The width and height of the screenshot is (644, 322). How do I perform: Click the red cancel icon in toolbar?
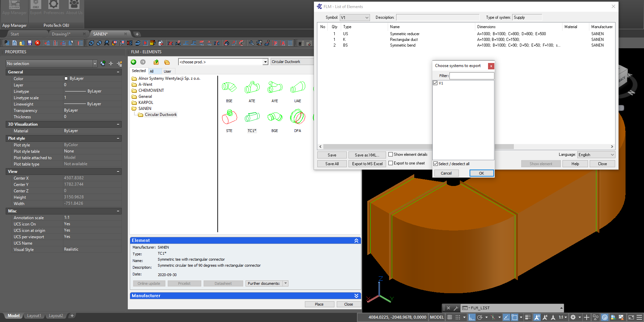click(x=38, y=43)
